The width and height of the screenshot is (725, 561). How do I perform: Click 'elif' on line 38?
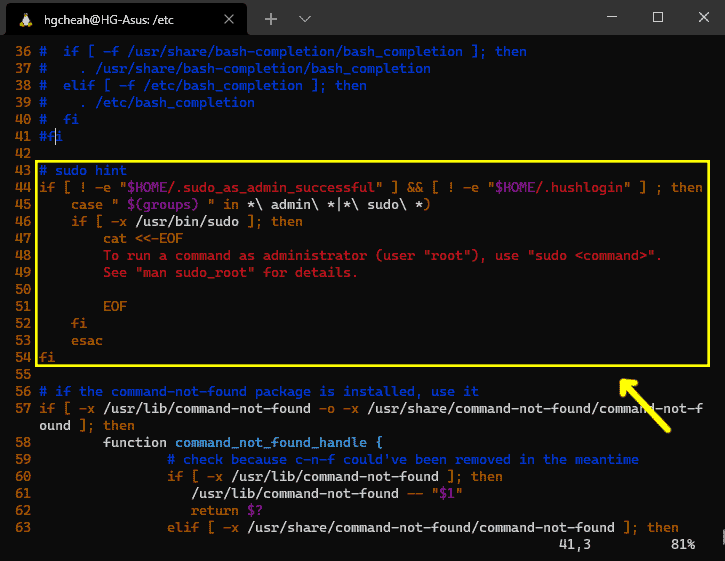(x=79, y=86)
